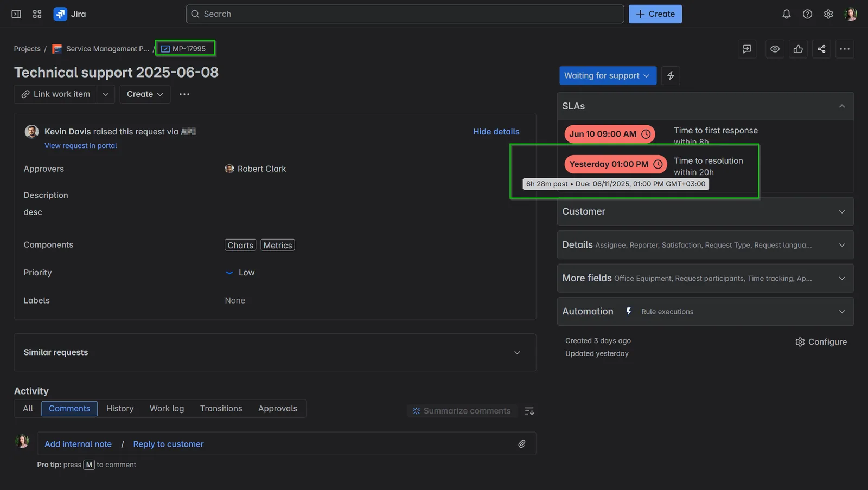Click the top bar Create button
This screenshot has height=490, width=868.
655,14
